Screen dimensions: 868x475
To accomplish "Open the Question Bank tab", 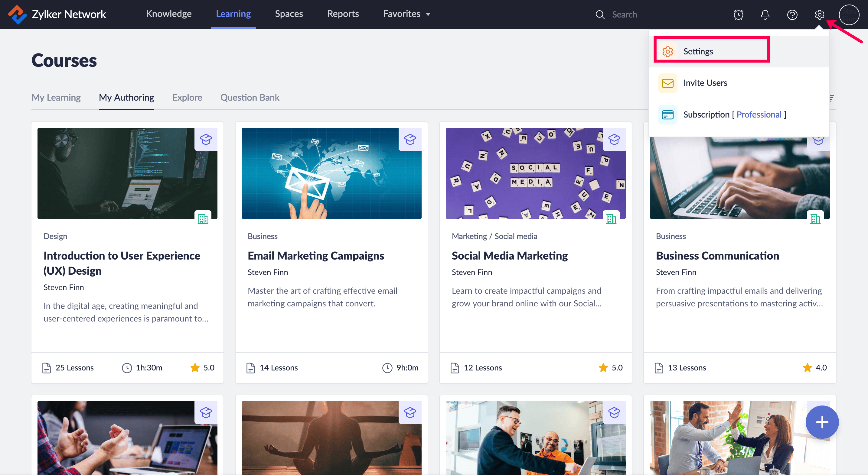I will (x=249, y=97).
